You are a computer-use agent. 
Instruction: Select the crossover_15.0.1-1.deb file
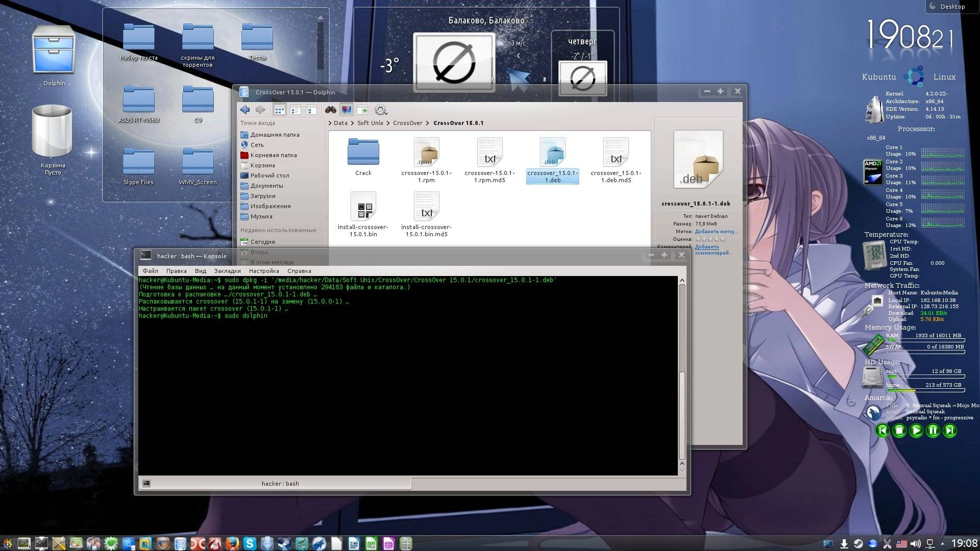pos(553,160)
